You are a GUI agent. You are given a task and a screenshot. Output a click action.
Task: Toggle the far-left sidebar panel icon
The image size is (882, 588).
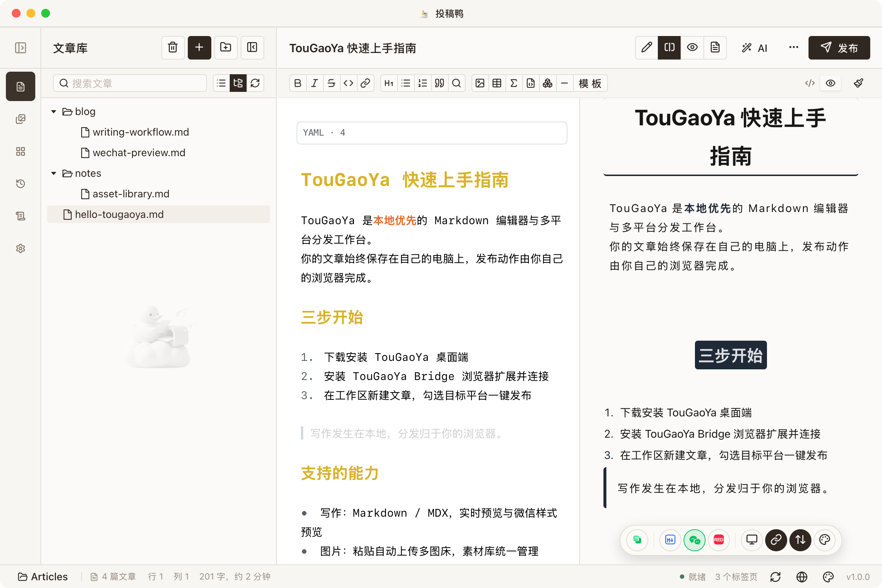[21, 48]
